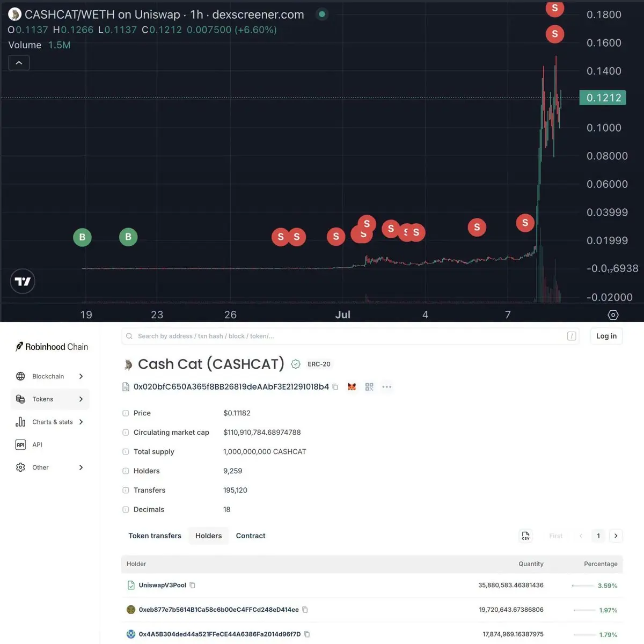Click the TradingView logo icon on chart
Screen dimensions: 644x644
coord(23,281)
